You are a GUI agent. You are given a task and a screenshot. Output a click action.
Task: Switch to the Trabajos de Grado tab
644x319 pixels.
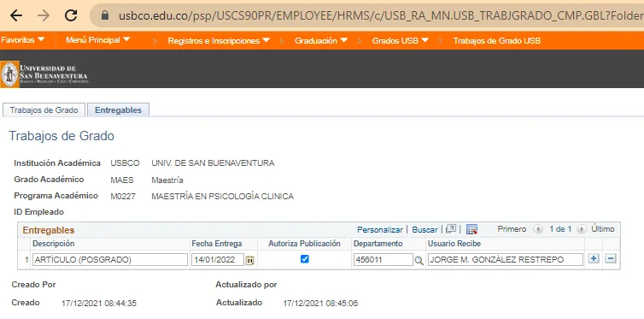coord(44,110)
